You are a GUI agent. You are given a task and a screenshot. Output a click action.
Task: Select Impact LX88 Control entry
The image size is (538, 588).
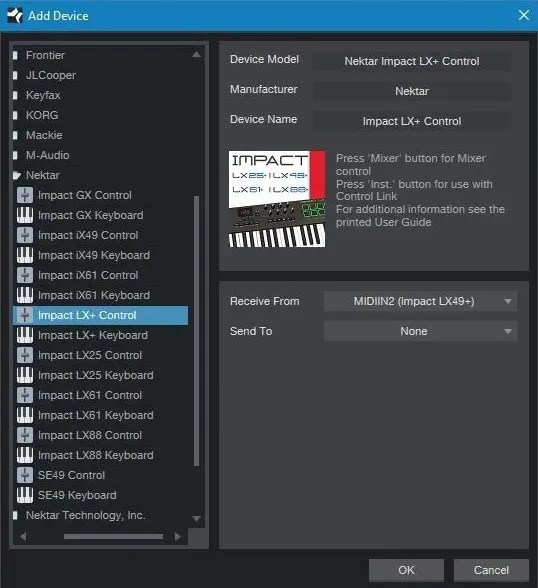coord(90,435)
